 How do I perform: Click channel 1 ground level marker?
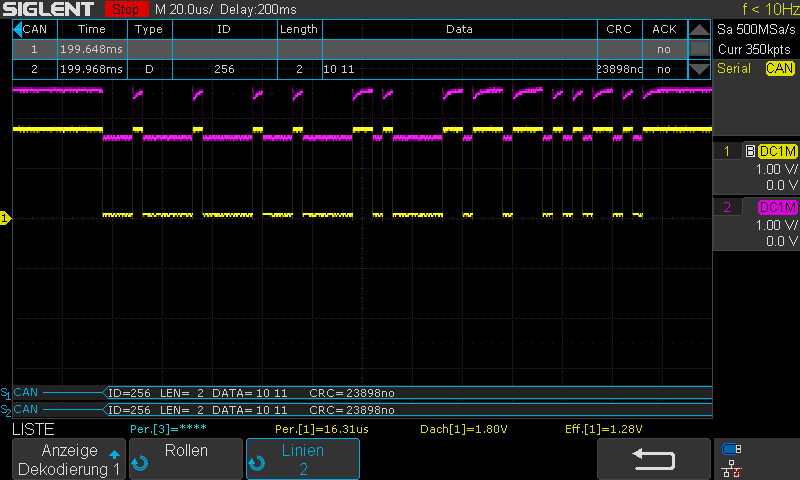click(x=5, y=218)
